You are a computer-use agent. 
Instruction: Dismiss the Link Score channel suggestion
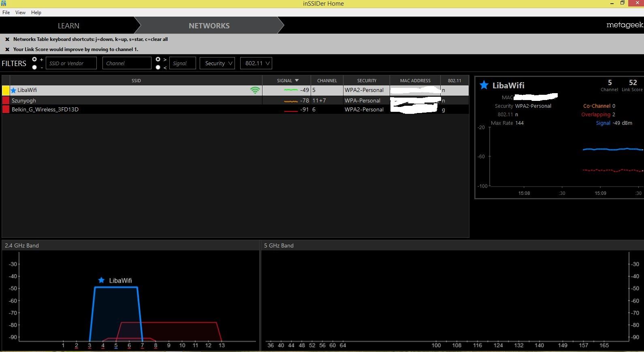point(7,49)
